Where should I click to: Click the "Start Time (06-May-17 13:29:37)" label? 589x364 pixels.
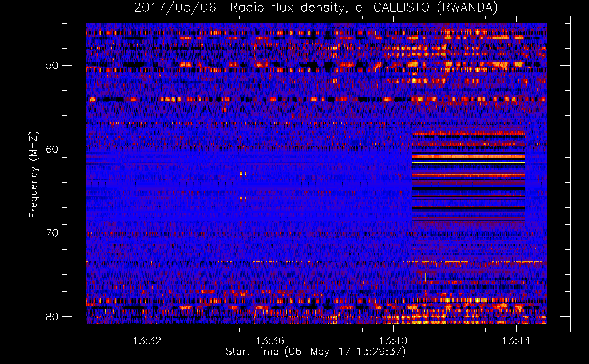click(x=316, y=352)
